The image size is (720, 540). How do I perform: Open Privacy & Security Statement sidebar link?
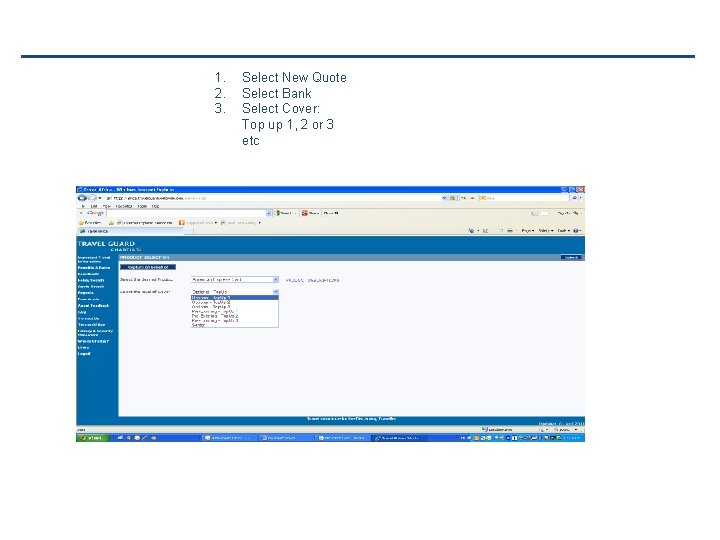[x=95, y=332]
